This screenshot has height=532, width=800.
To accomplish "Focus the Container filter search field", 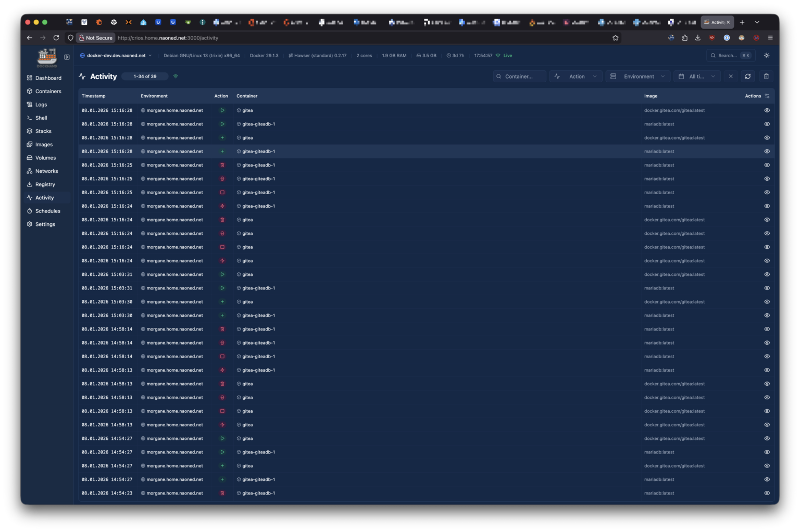I will [520, 77].
